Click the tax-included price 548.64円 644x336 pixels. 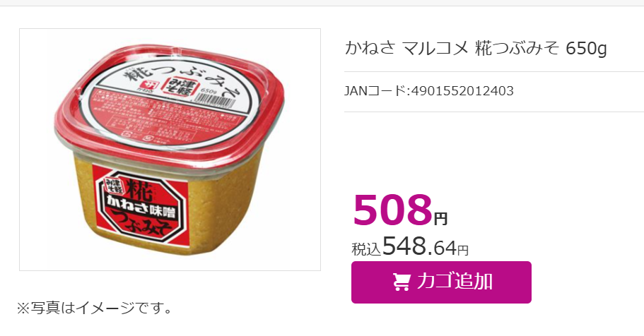[426, 246]
